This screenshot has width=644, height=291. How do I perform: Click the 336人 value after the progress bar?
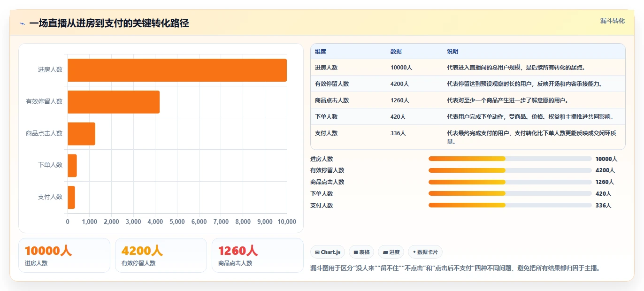(603, 205)
